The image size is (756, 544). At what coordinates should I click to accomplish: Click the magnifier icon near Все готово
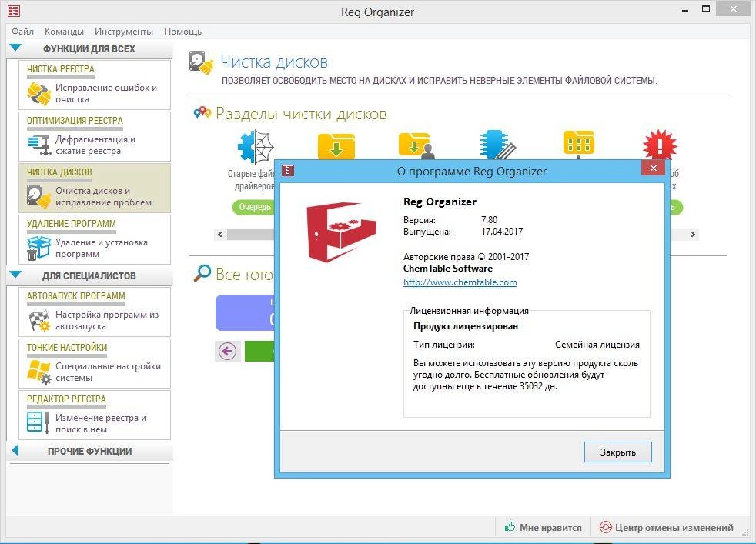click(x=202, y=273)
